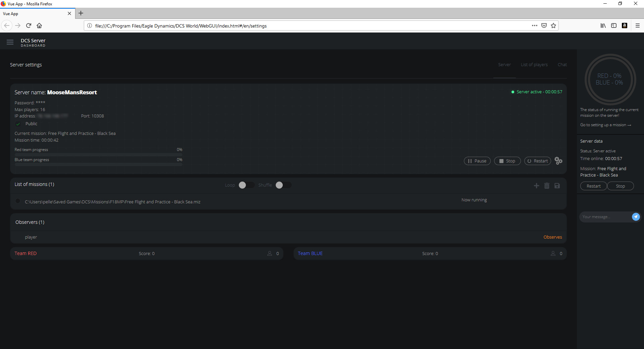Switch to the List of players tab

pyautogui.click(x=534, y=65)
